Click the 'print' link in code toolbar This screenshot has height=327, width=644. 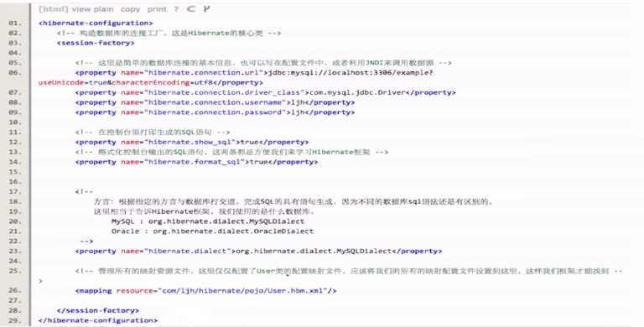pos(157,9)
